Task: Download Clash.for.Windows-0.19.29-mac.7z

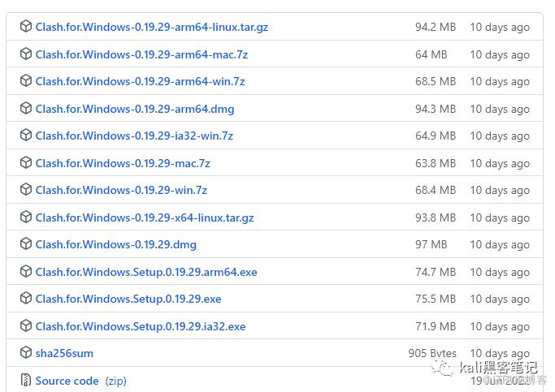Action: tap(123, 163)
